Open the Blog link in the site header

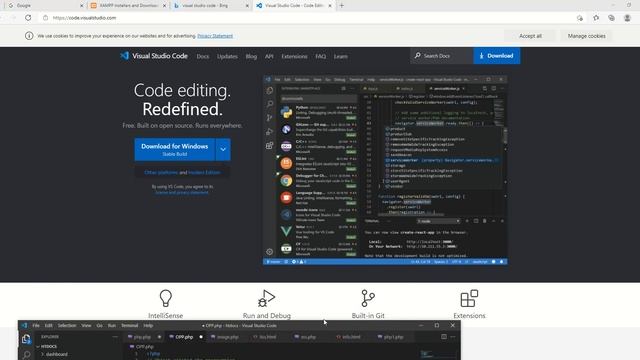pos(251,56)
